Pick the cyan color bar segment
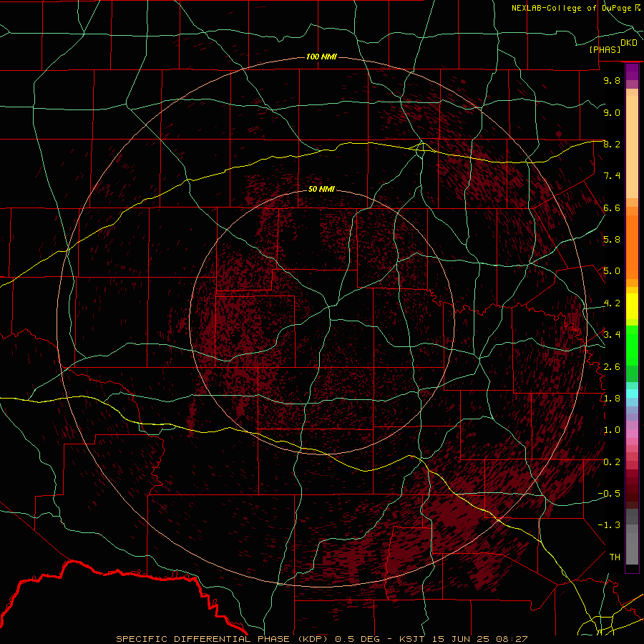 632,394
